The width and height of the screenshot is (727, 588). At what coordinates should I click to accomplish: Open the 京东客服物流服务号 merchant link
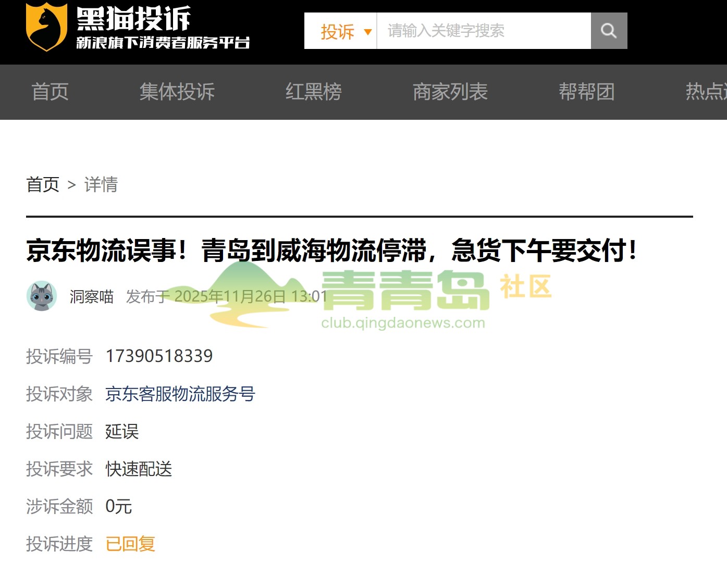(180, 394)
